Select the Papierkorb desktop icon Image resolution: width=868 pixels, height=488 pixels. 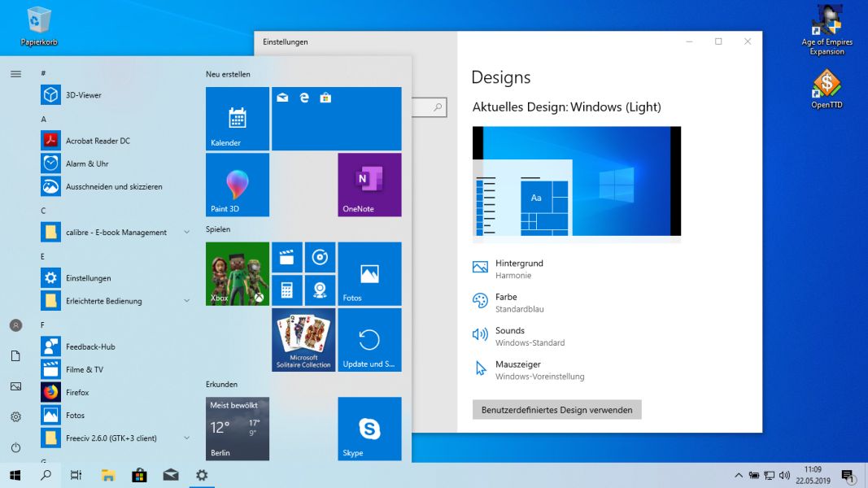[x=39, y=25]
